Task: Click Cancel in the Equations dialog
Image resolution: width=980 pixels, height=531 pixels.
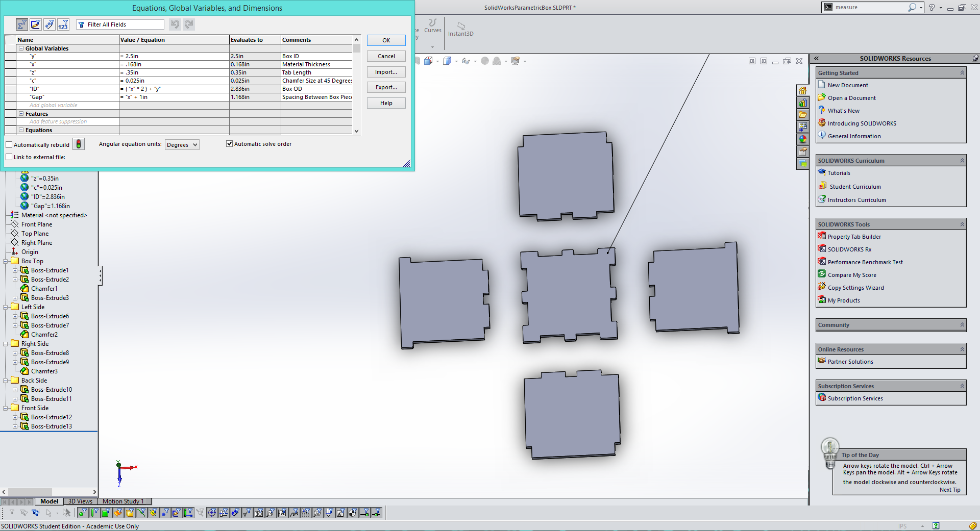Action: tap(386, 56)
